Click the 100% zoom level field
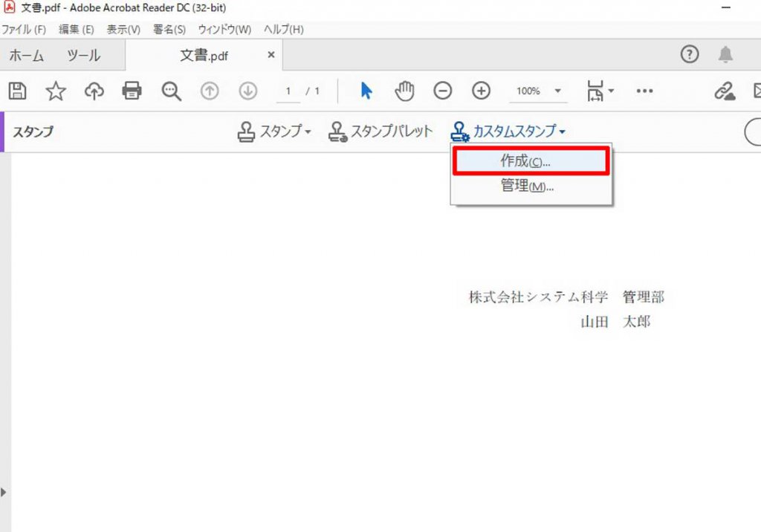Screen dimensions: 761x532 tap(528, 91)
